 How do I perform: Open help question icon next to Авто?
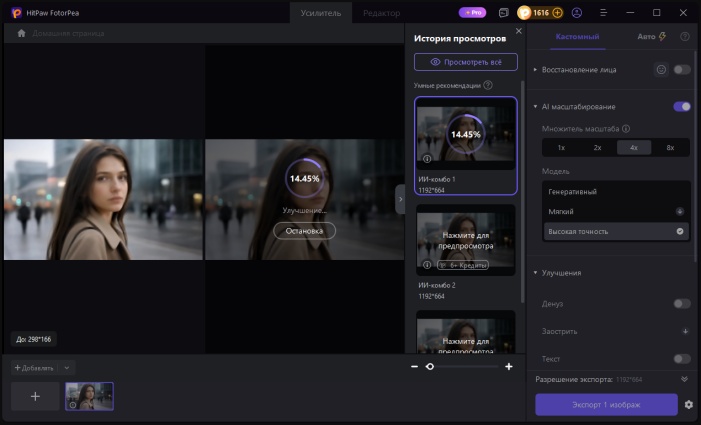pyautogui.click(x=684, y=37)
